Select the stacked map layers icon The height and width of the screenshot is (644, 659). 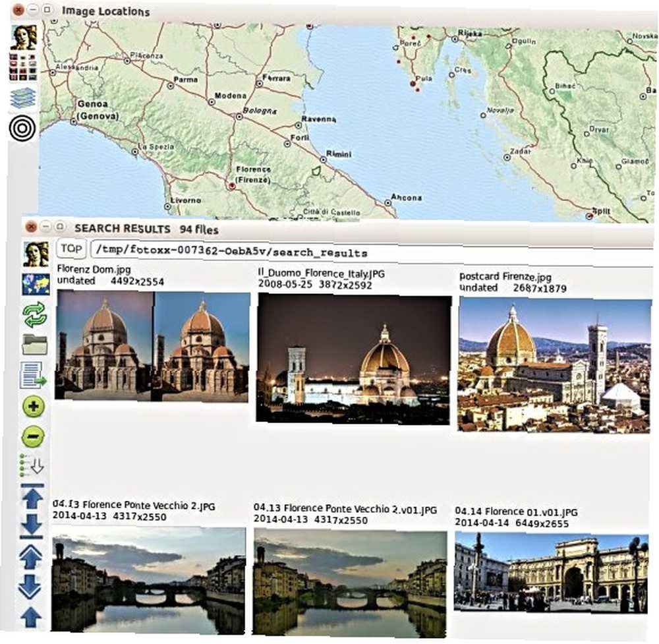click(x=22, y=98)
